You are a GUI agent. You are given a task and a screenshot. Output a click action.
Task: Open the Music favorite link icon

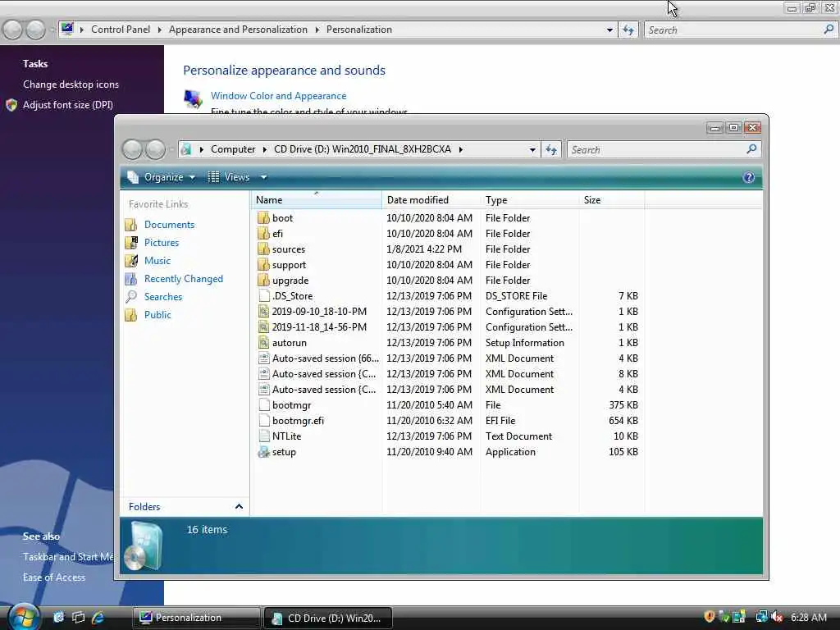click(131, 261)
